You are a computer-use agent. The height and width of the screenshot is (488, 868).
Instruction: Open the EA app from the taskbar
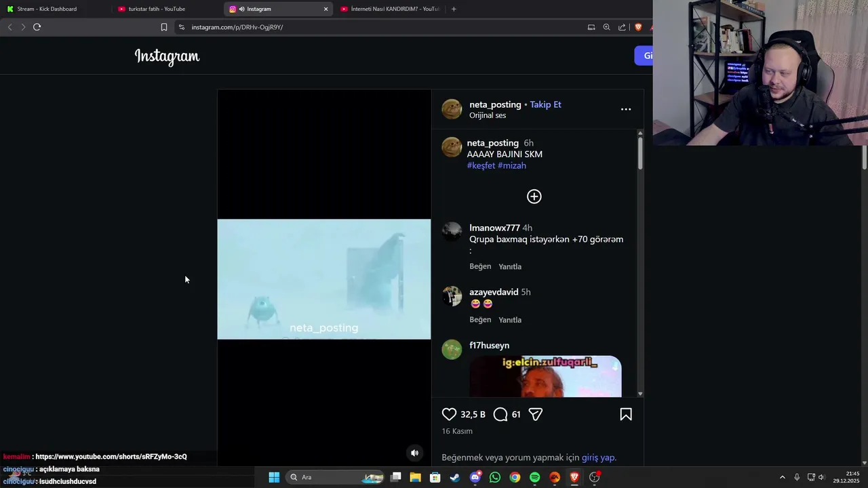click(555, 477)
